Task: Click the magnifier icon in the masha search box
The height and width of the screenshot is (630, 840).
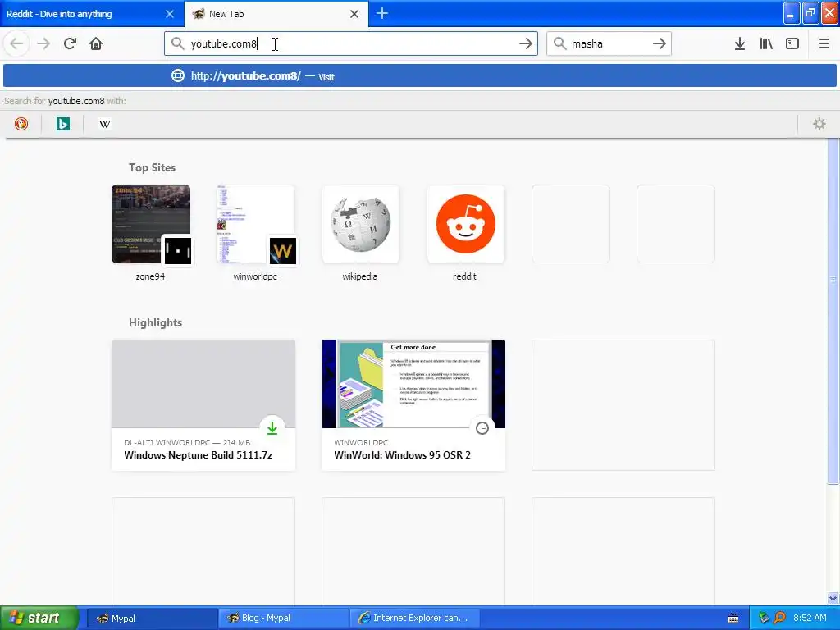Action: (559, 43)
